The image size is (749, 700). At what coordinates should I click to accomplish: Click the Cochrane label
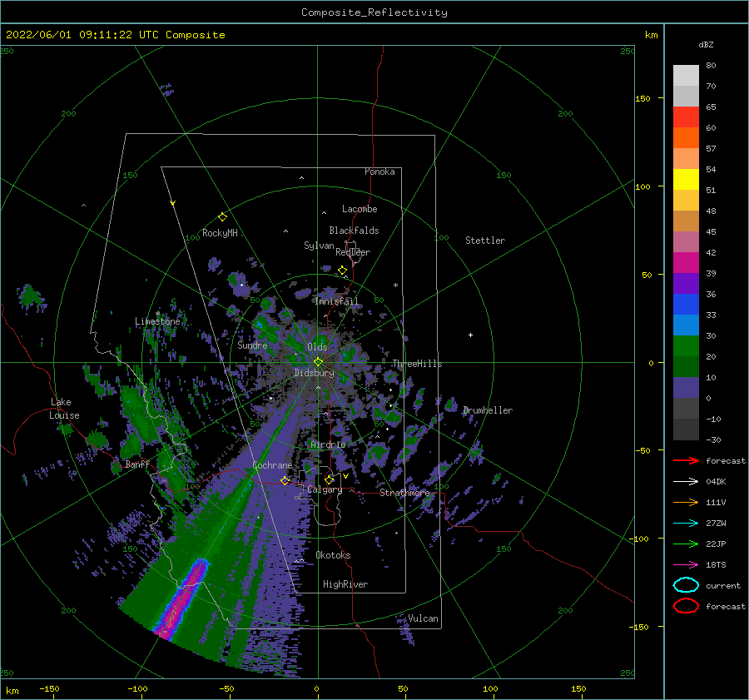point(272,465)
